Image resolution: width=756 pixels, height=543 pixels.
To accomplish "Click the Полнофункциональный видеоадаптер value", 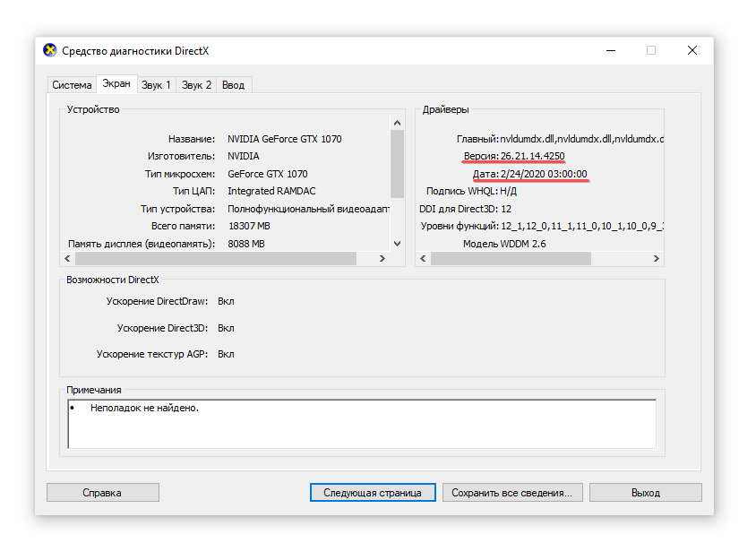I will pos(308,209).
